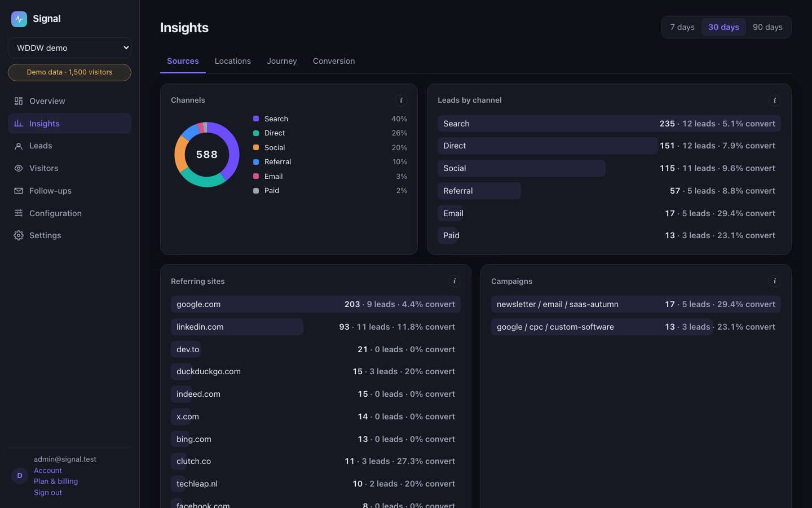Open info icon on Leads by channel card

pos(775,100)
